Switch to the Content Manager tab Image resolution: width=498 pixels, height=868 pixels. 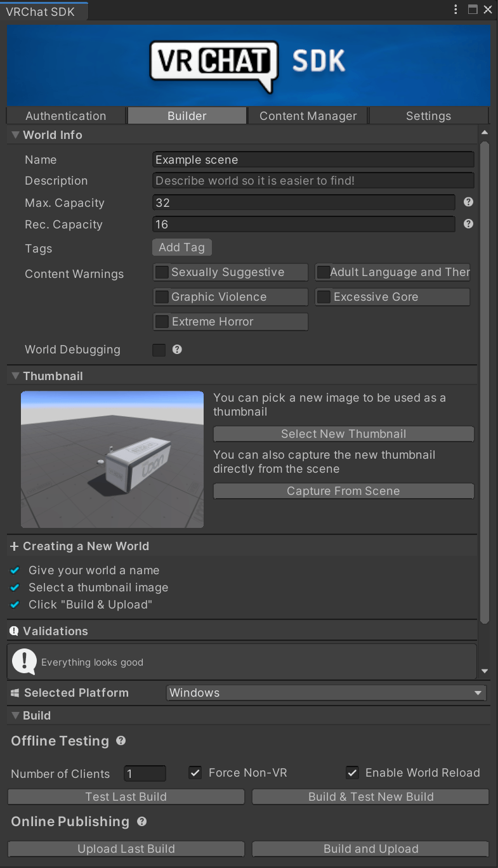[308, 115]
